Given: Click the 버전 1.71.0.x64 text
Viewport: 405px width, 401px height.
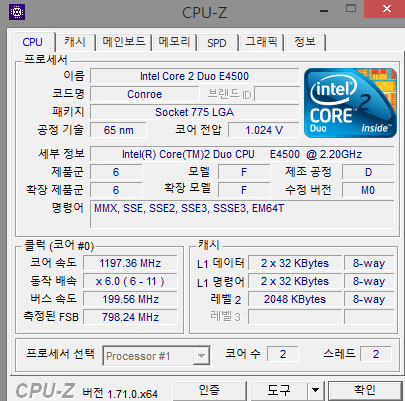Looking at the screenshot, I should pos(120,393).
